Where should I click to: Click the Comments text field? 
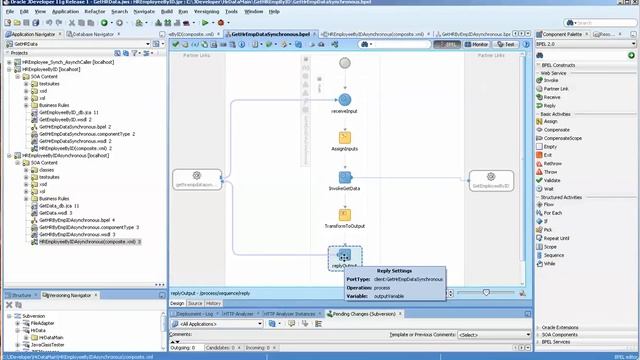[x=290, y=335]
